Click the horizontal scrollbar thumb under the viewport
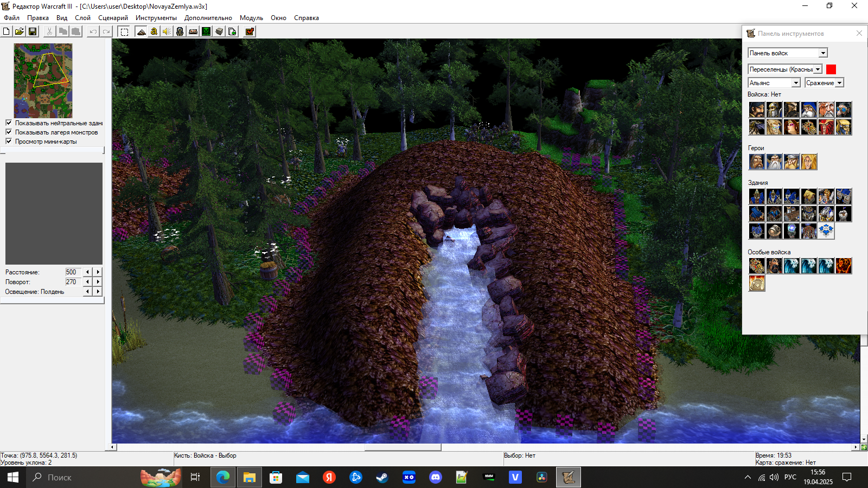This screenshot has height=488, width=868. point(403,447)
